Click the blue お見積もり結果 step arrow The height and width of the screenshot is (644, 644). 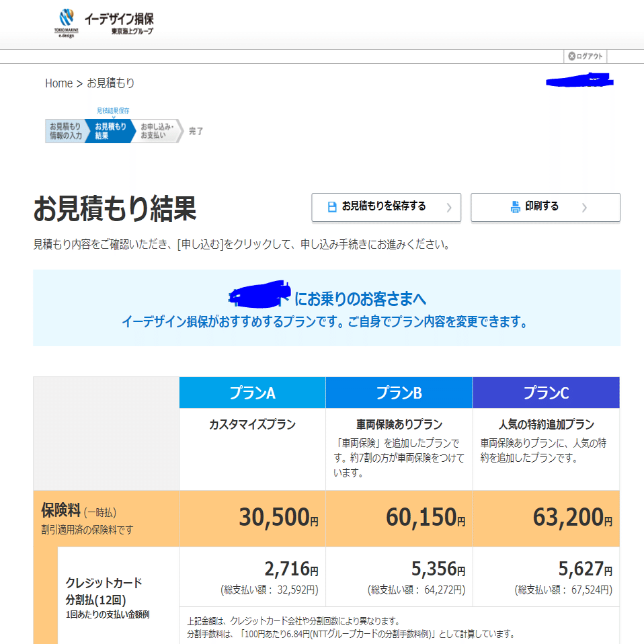pyautogui.click(x=110, y=129)
